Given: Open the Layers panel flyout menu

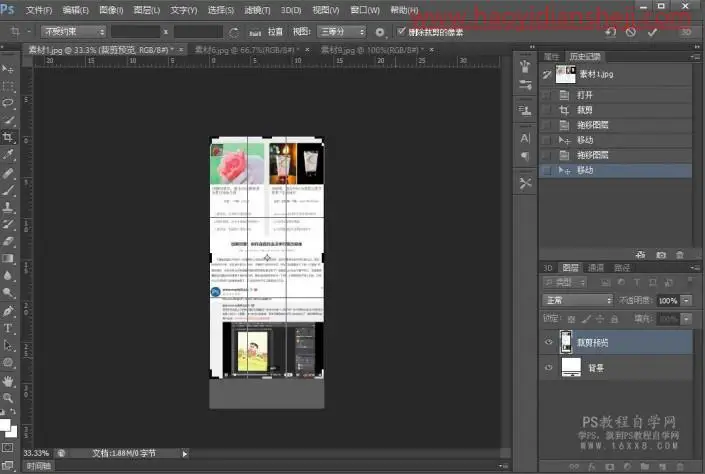Looking at the screenshot, I should (695, 268).
